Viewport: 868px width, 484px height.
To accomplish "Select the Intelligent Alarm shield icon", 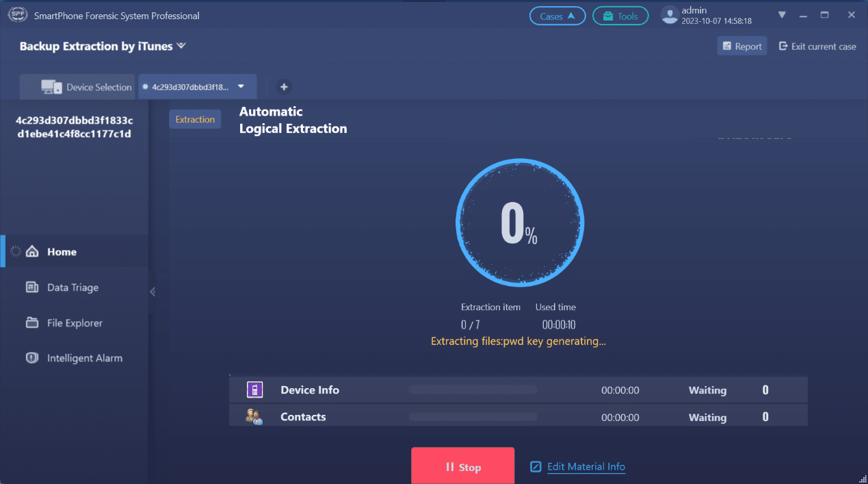I will [x=32, y=358].
